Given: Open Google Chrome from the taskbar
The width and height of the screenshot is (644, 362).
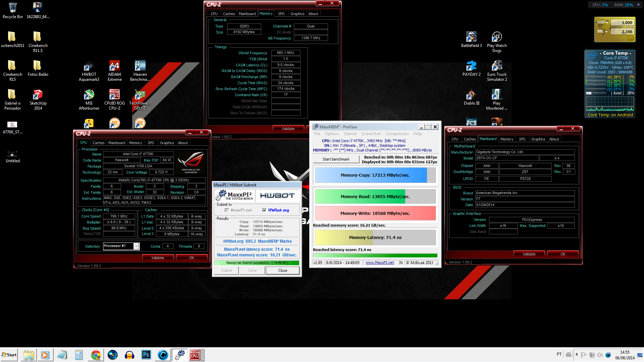Looking at the screenshot, I should tap(96, 355).
